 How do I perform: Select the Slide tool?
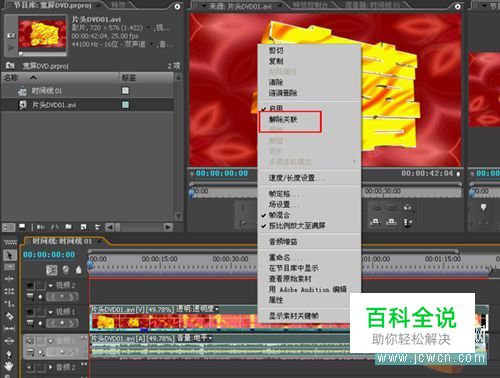9,341
